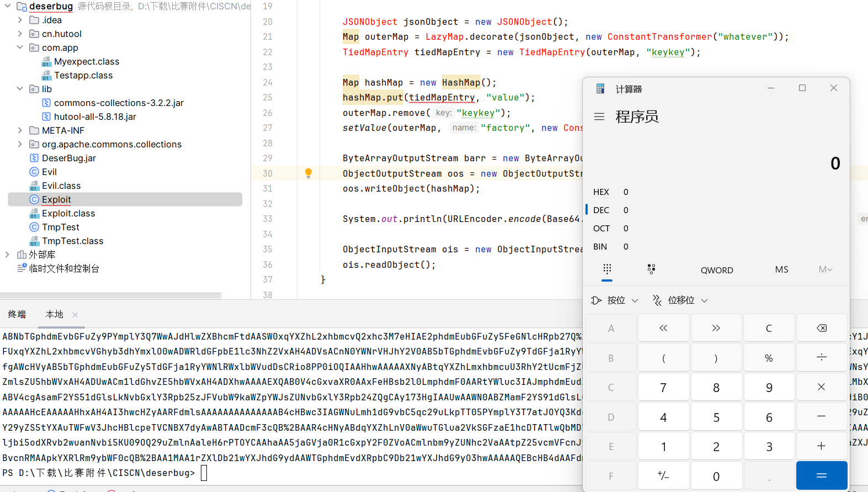
Task: Click digit 7 on calculator
Action: click(663, 387)
